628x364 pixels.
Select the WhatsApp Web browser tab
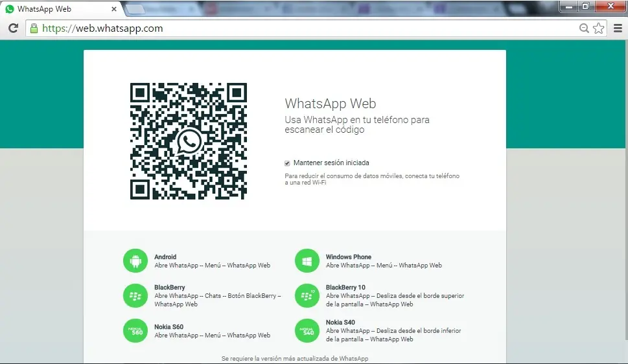tap(61, 9)
